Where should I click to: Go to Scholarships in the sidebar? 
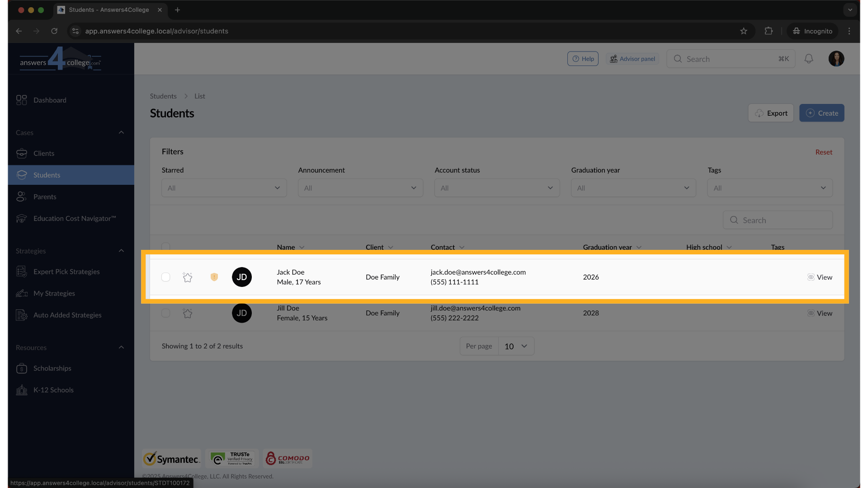click(52, 368)
